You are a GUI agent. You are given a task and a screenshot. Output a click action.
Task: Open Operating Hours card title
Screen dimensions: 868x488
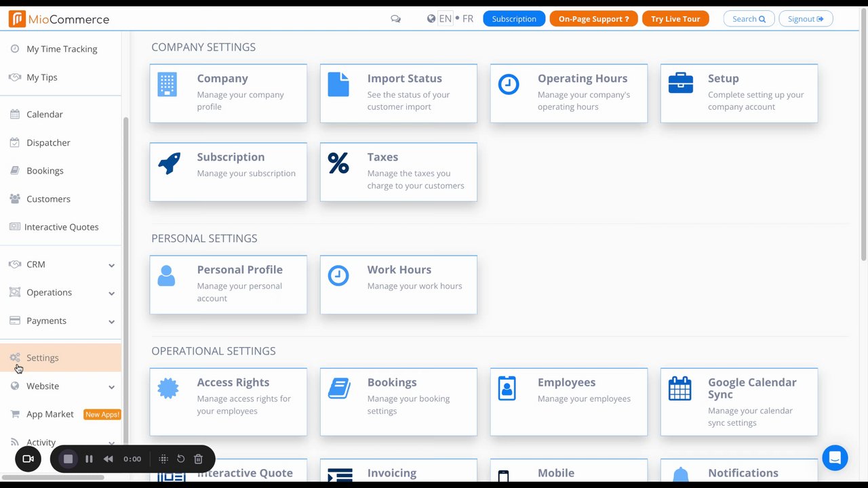coord(583,79)
